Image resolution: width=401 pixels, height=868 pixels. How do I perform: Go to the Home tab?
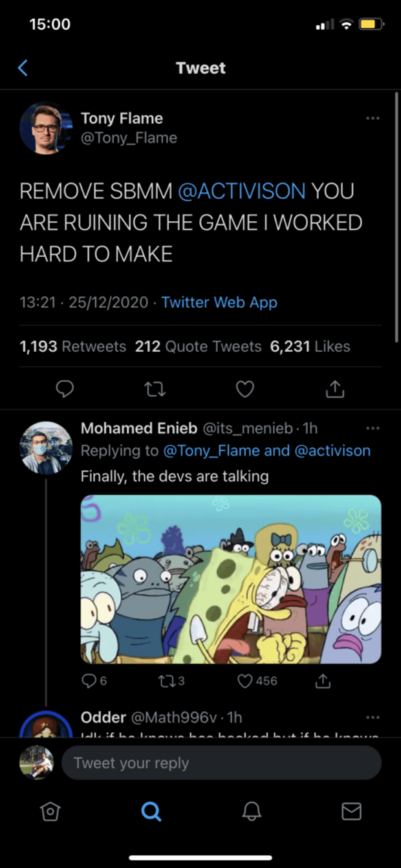[50, 811]
